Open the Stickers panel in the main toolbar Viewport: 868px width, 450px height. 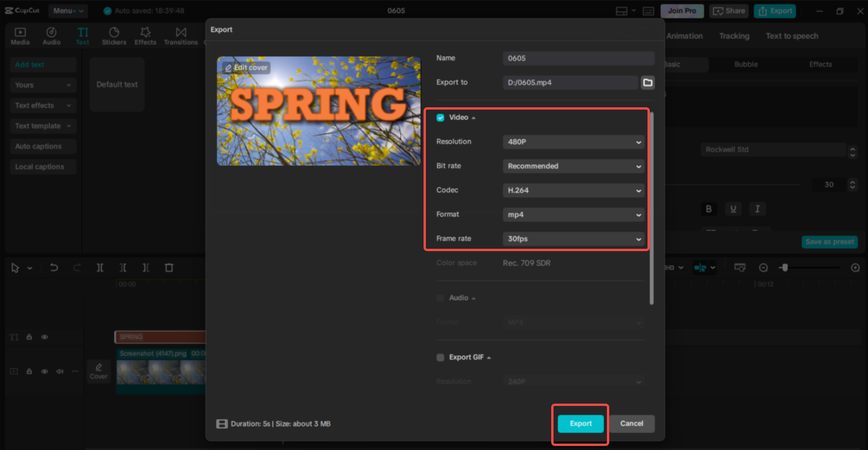pos(114,36)
